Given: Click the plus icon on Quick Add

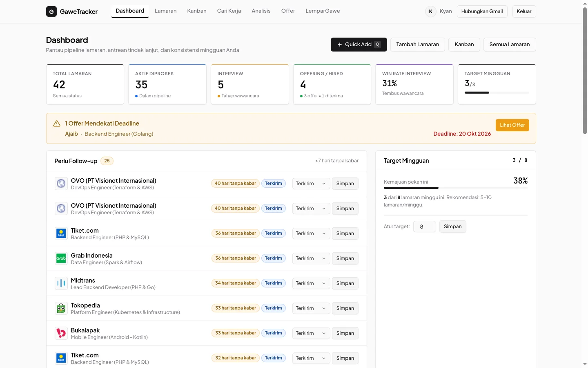Looking at the screenshot, I should [x=339, y=45].
